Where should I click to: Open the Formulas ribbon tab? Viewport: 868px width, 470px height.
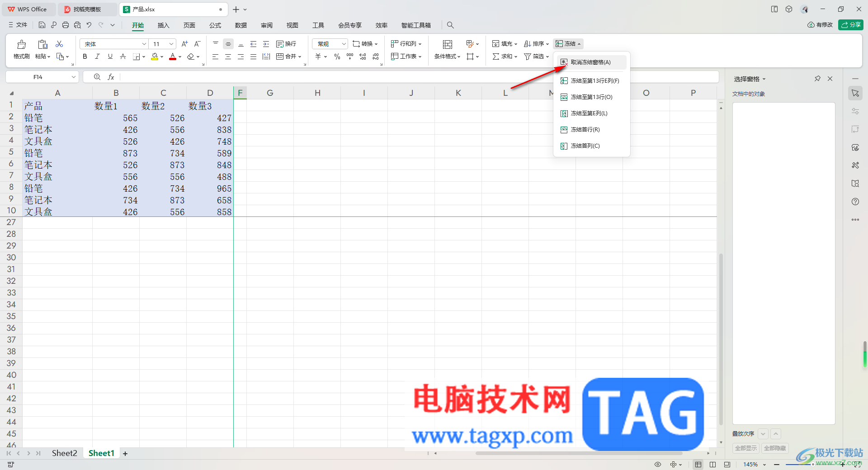coord(215,25)
